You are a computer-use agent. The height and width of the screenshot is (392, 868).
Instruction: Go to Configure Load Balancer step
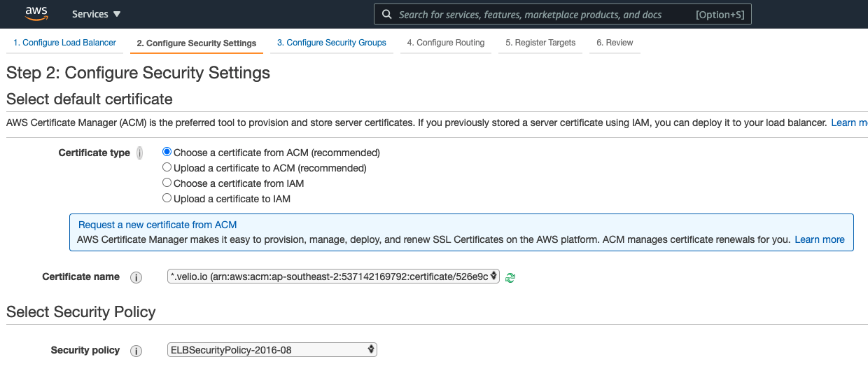tap(64, 43)
